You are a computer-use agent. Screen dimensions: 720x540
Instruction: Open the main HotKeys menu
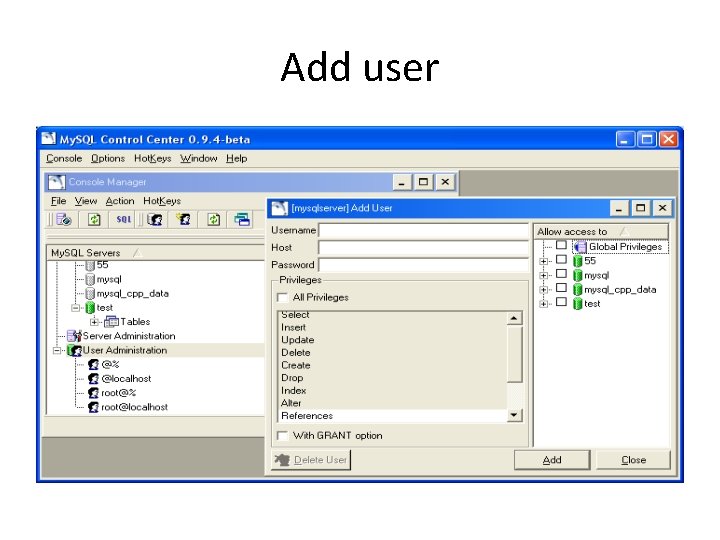click(152, 158)
